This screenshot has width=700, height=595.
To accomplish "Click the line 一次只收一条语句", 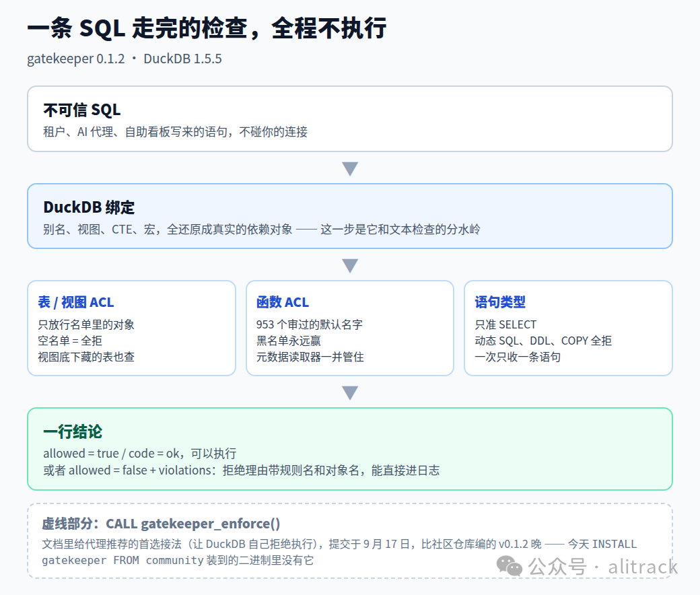I will 518,357.
